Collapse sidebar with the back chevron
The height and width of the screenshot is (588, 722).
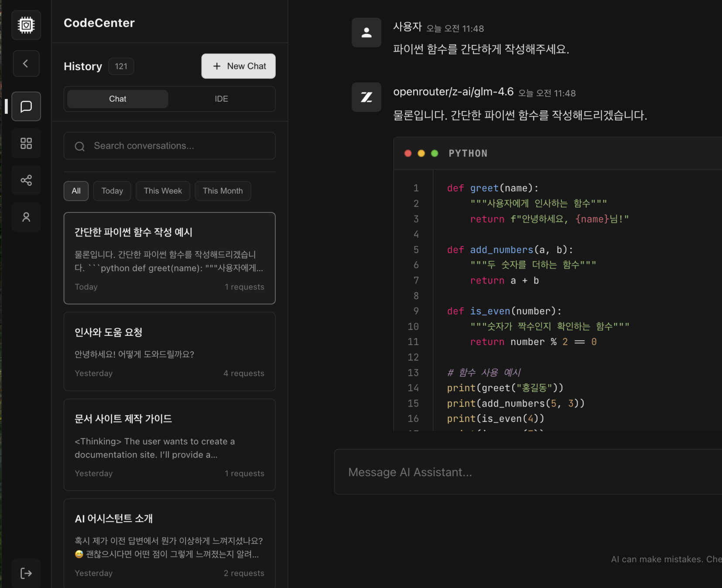(26, 64)
